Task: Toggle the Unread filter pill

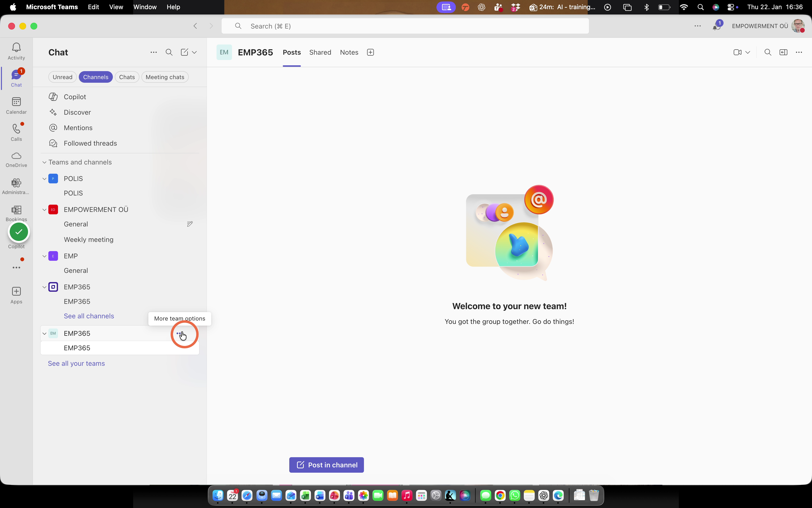Action: 62,77
